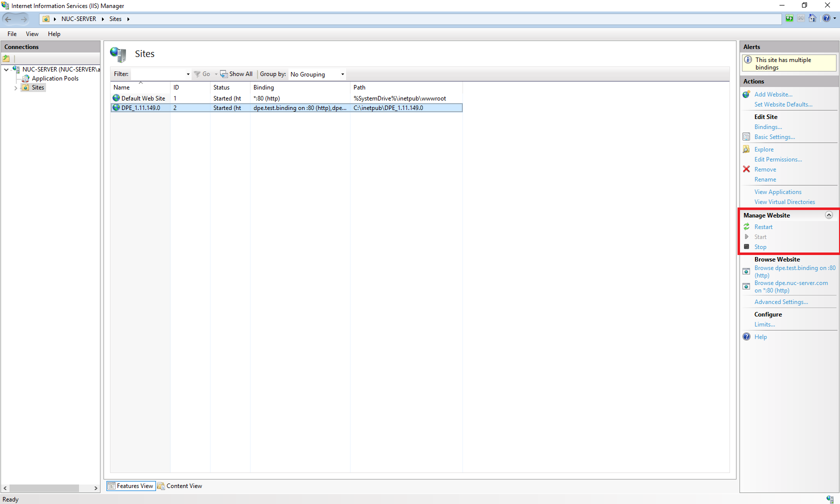This screenshot has width=840, height=504.
Task: Expand the Sites tree node arrow
Action: [15, 88]
